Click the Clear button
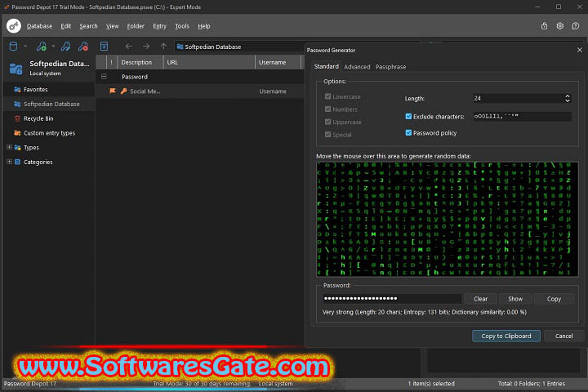This screenshot has width=588, height=392. [x=480, y=299]
